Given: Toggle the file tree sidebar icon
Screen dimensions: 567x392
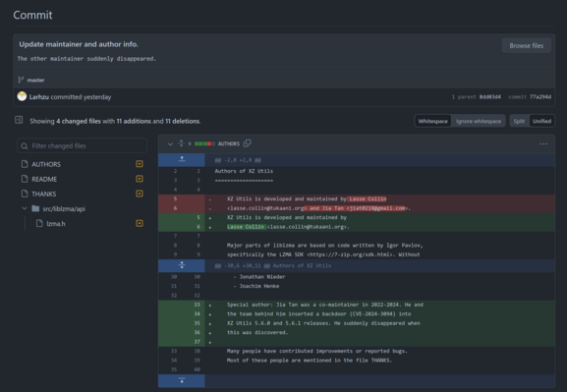Looking at the screenshot, I should 19,120.
